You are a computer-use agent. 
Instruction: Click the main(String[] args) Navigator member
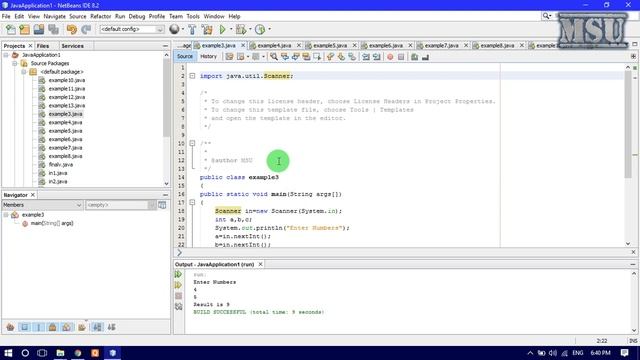pyautogui.click(x=52, y=223)
